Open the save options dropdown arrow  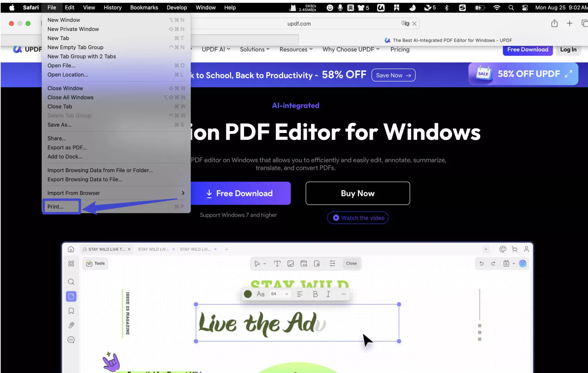pyautogui.click(x=513, y=264)
